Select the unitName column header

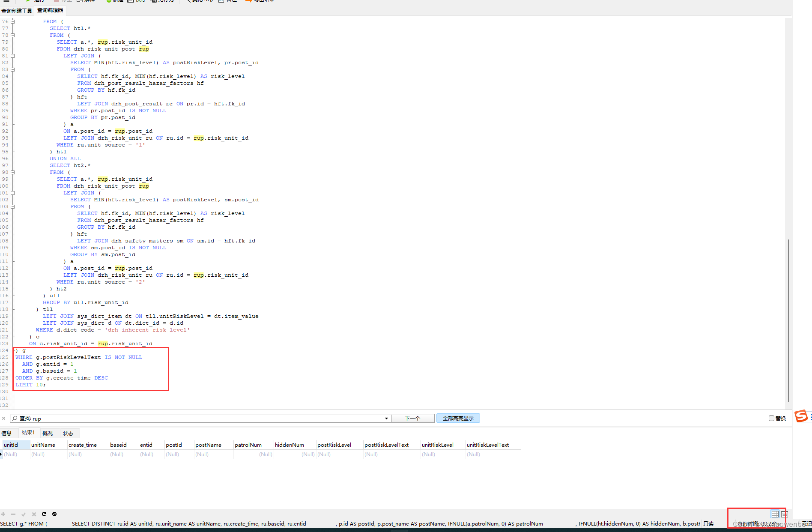[x=49, y=445]
